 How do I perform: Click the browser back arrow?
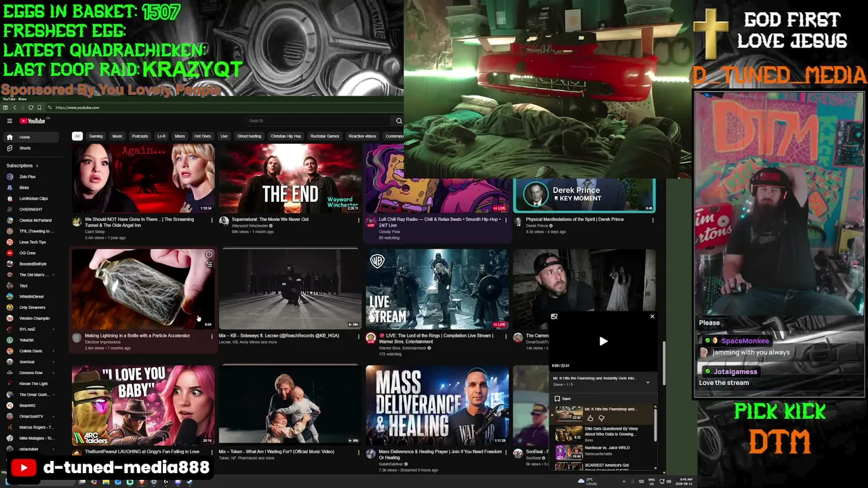(14, 108)
